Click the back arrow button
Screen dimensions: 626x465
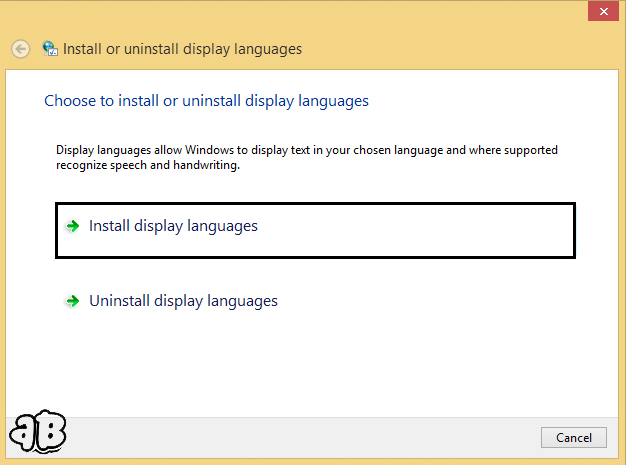point(20,49)
